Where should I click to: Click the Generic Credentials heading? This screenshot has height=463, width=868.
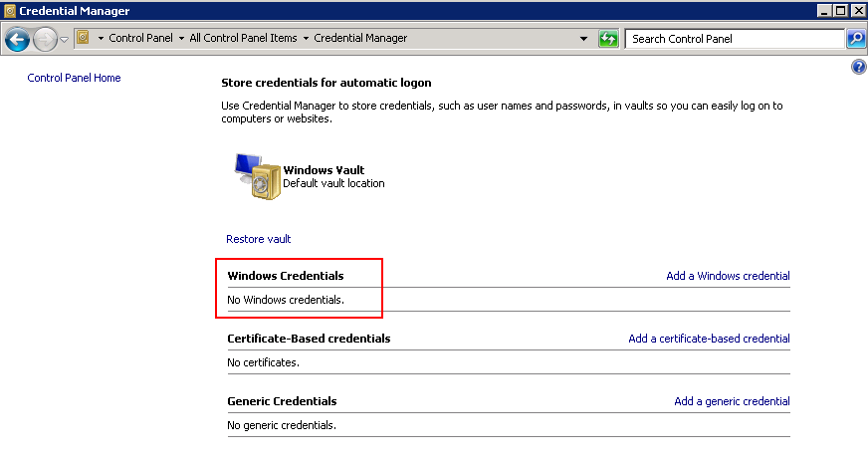click(x=282, y=401)
